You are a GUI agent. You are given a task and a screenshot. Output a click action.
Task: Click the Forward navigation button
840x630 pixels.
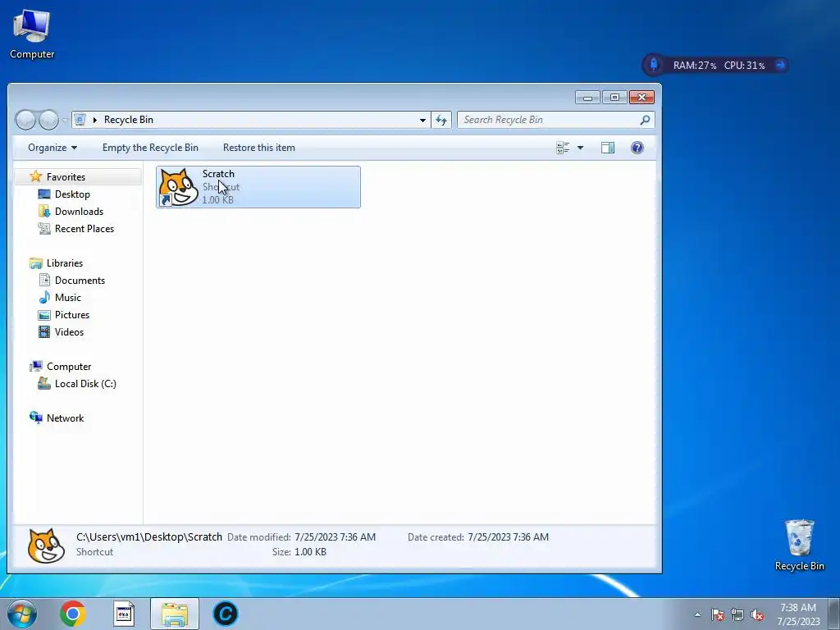click(48, 120)
